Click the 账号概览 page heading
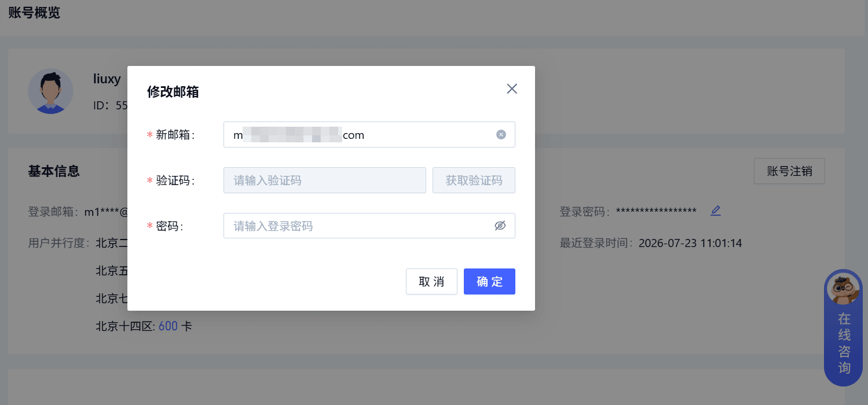868x405 pixels. point(34,13)
